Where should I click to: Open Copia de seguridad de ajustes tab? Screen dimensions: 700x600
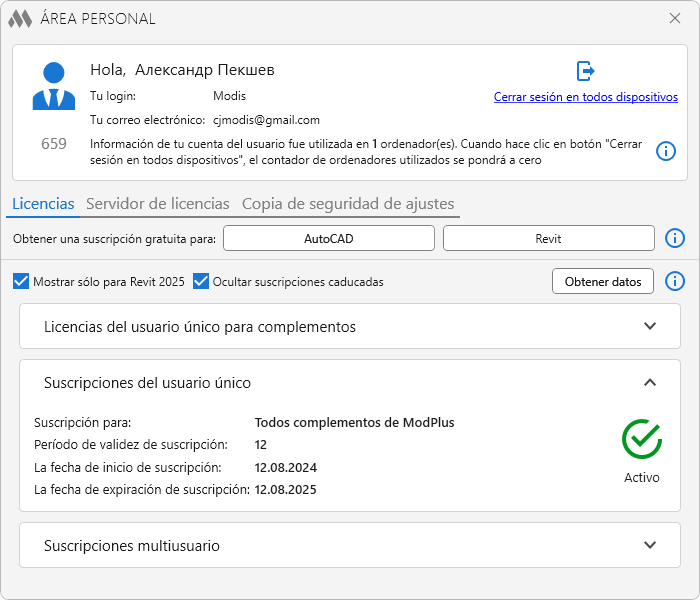pos(348,204)
